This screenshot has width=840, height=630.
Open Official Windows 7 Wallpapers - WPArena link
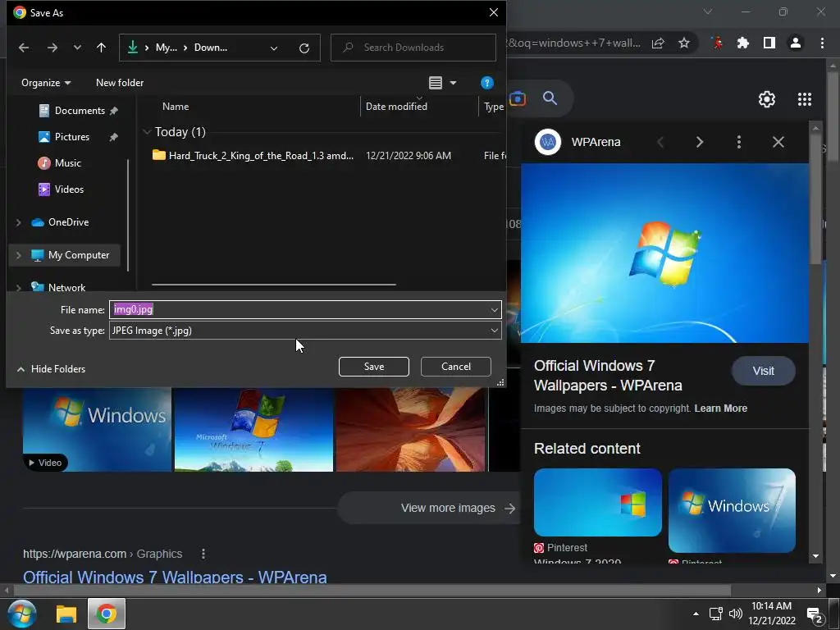tap(175, 577)
